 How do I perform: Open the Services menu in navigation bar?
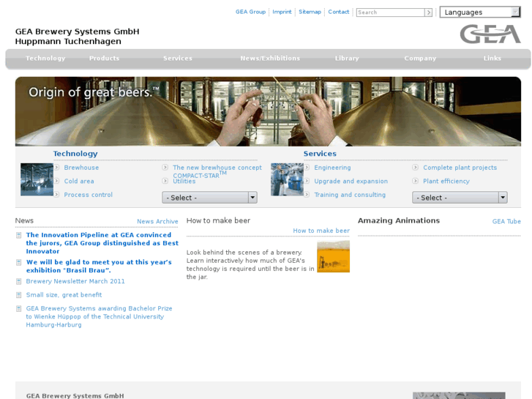pyautogui.click(x=177, y=59)
